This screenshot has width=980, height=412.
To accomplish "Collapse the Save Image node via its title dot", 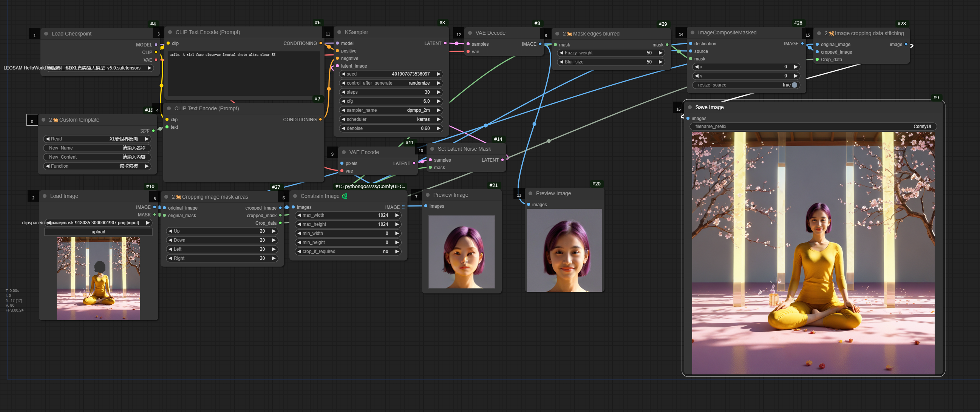I will click(x=690, y=107).
